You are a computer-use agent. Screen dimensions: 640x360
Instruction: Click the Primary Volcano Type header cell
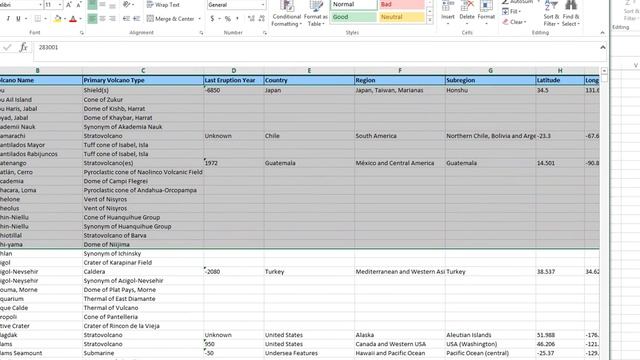(143, 80)
